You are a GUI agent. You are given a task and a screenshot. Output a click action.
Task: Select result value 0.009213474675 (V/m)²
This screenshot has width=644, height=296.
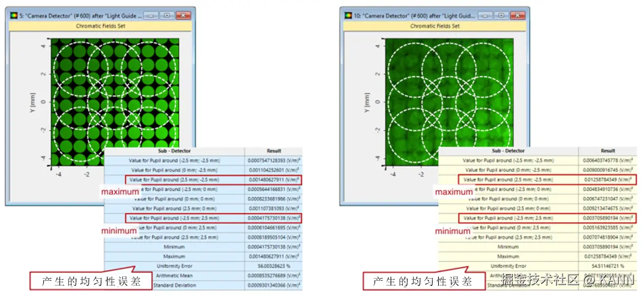pyautogui.click(x=608, y=209)
